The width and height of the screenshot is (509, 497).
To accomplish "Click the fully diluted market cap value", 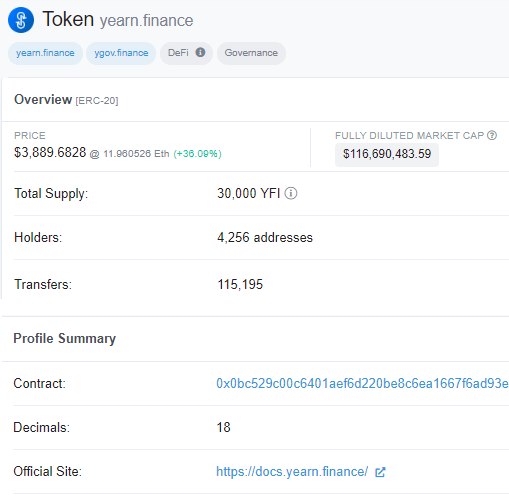I will pos(387,154).
